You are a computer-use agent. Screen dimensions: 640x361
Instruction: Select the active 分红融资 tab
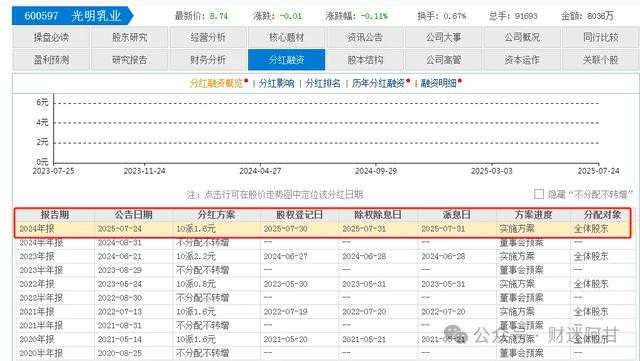point(287,60)
